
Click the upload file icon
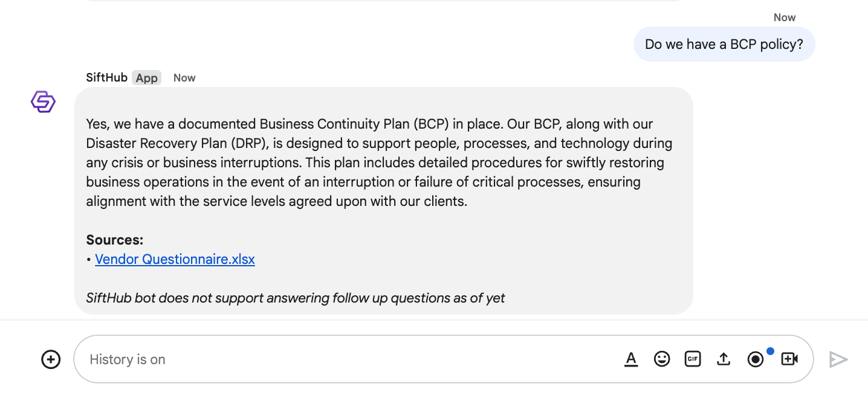pos(724,359)
